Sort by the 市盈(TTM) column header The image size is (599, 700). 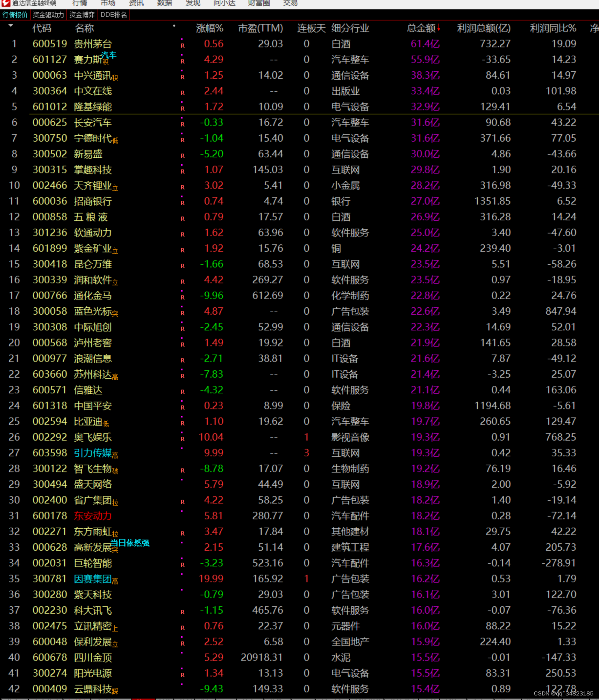tap(261, 28)
